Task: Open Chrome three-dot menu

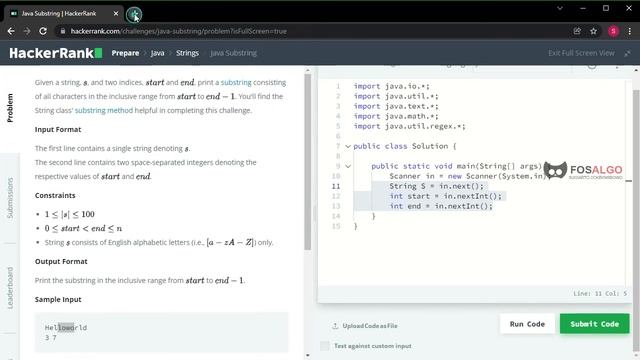Action: coord(630,31)
